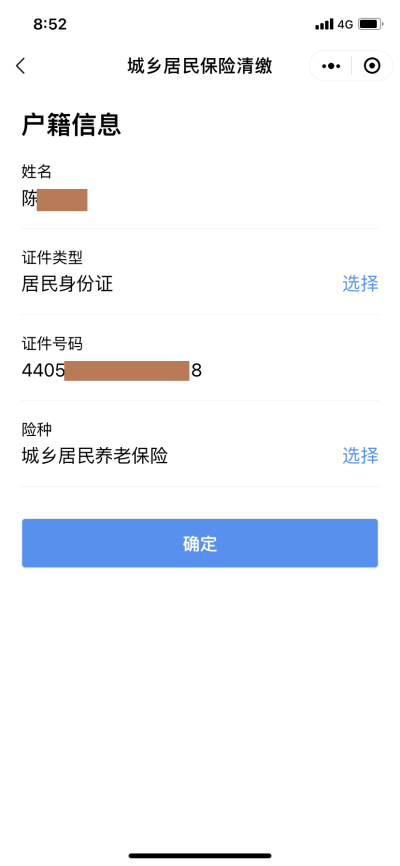Viewport: 400px width, 866px height.
Task: Select the 居民身份证 document type value
Action: tap(67, 284)
